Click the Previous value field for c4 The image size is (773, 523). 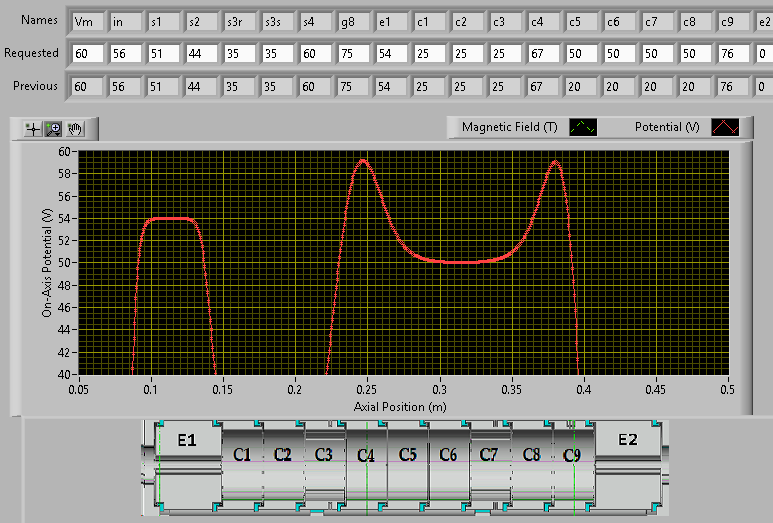542,87
